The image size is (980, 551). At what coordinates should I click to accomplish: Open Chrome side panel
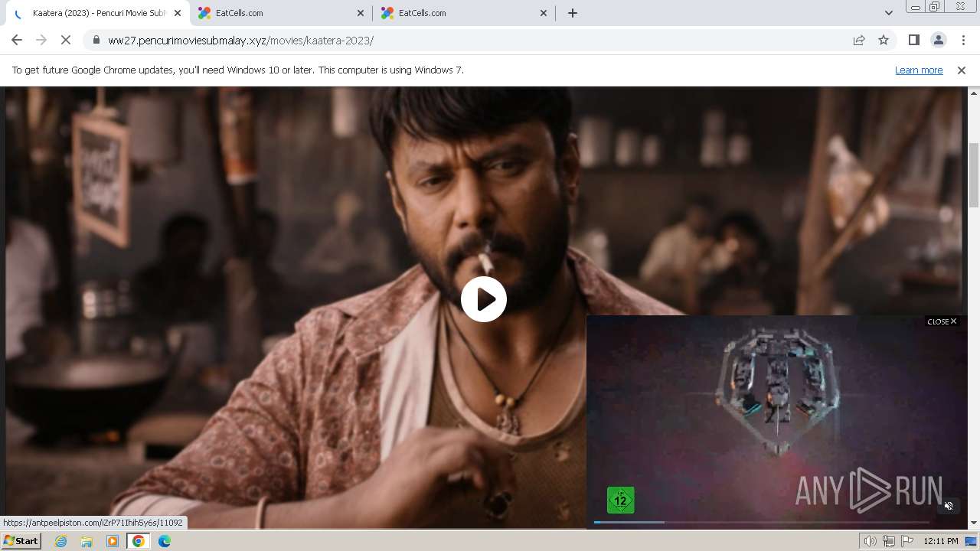pyautogui.click(x=913, y=41)
